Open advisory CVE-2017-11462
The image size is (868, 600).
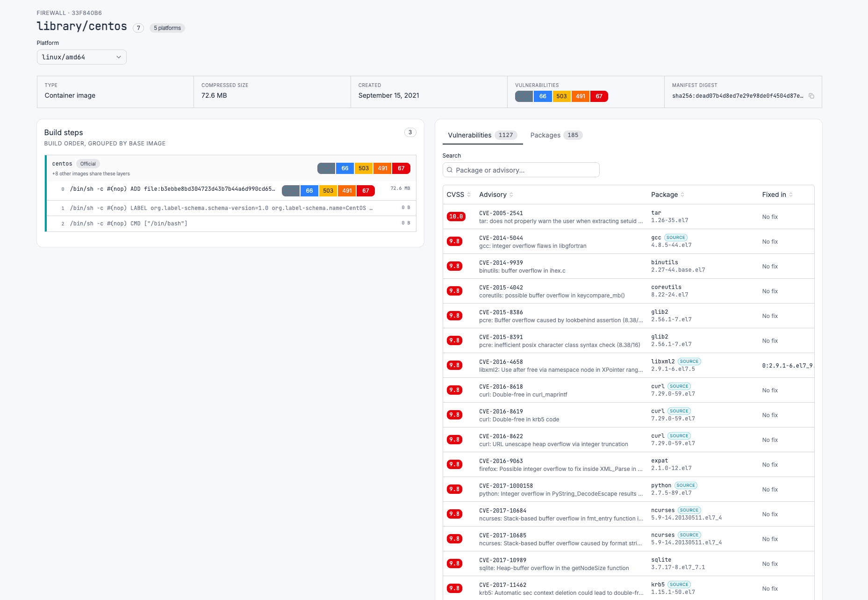click(x=503, y=585)
